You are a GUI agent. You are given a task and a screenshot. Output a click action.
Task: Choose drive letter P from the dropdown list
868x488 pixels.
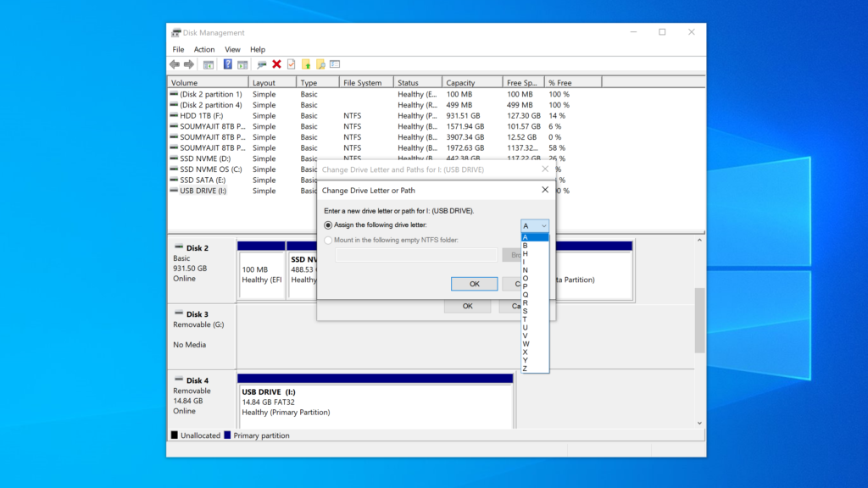[535, 286]
